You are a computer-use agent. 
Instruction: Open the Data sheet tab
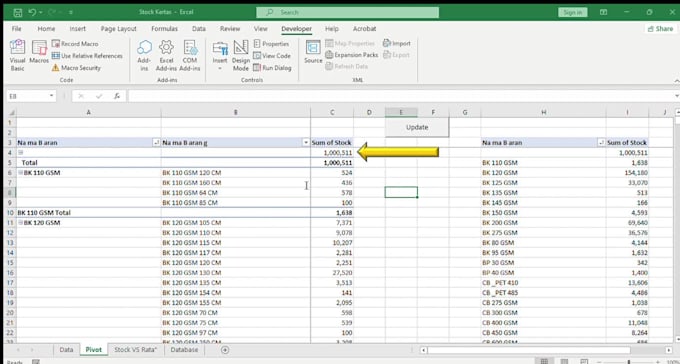[66, 350]
